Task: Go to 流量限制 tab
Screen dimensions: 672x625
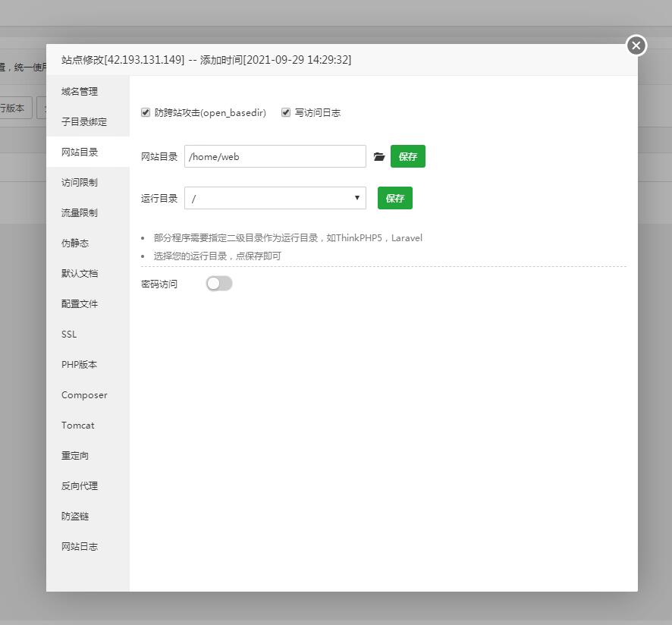Action: pyautogui.click(x=80, y=213)
